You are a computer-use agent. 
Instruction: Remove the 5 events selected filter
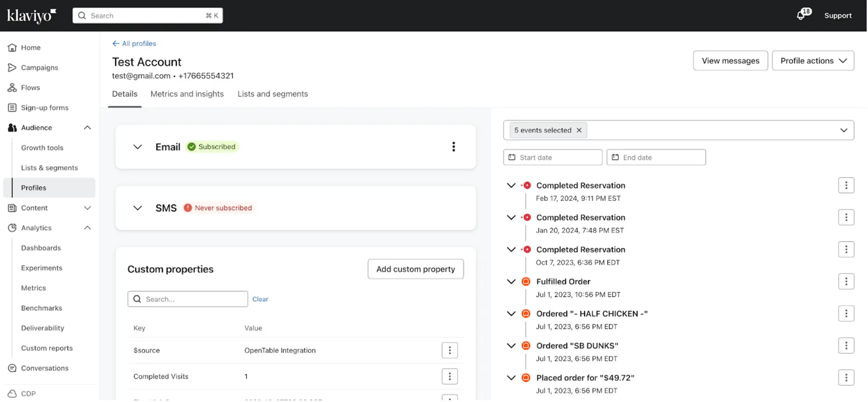(579, 130)
